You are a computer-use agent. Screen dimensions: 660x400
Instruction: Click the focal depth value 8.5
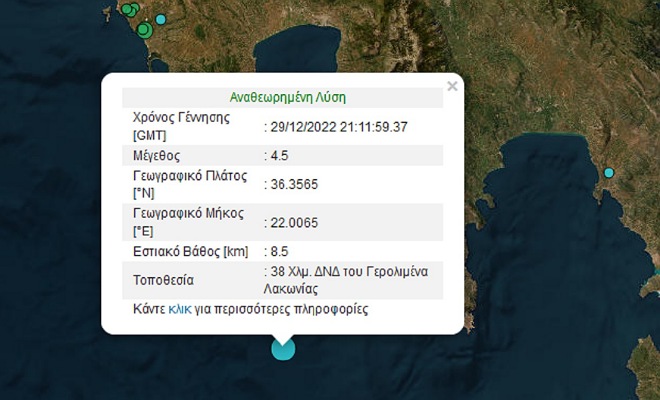(x=279, y=251)
